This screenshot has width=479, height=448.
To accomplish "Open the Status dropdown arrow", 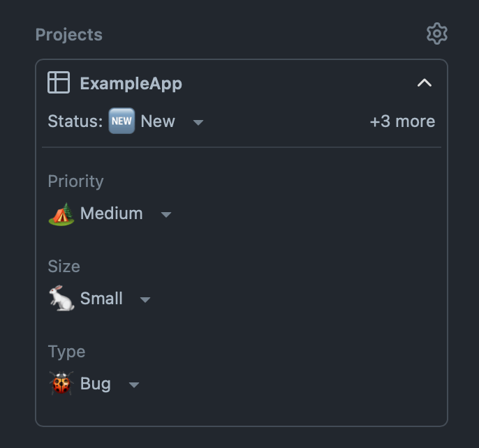I will [x=198, y=122].
